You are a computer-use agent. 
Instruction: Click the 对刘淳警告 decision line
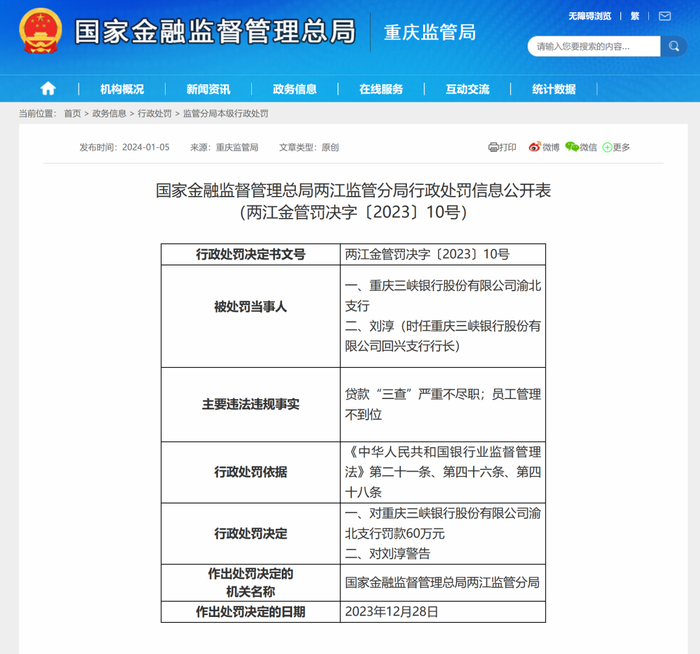click(x=388, y=554)
